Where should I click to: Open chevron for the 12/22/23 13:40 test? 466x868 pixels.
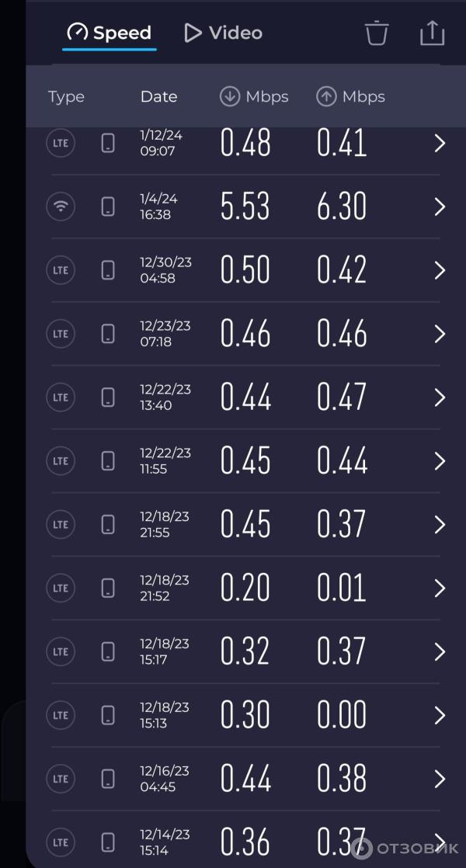pyautogui.click(x=440, y=398)
